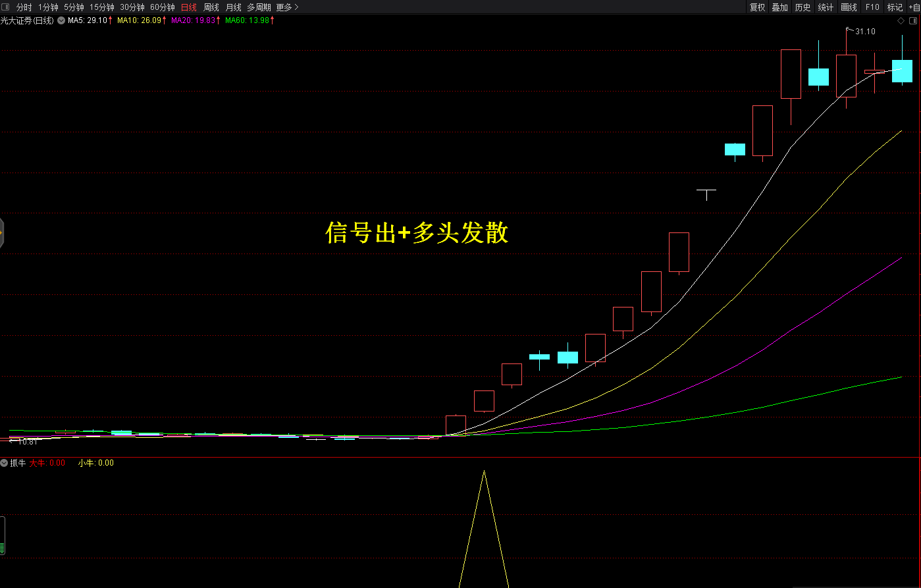Click the 小牛: 0.00 indicator value
921x588 pixels.
click(x=95, y=463)
